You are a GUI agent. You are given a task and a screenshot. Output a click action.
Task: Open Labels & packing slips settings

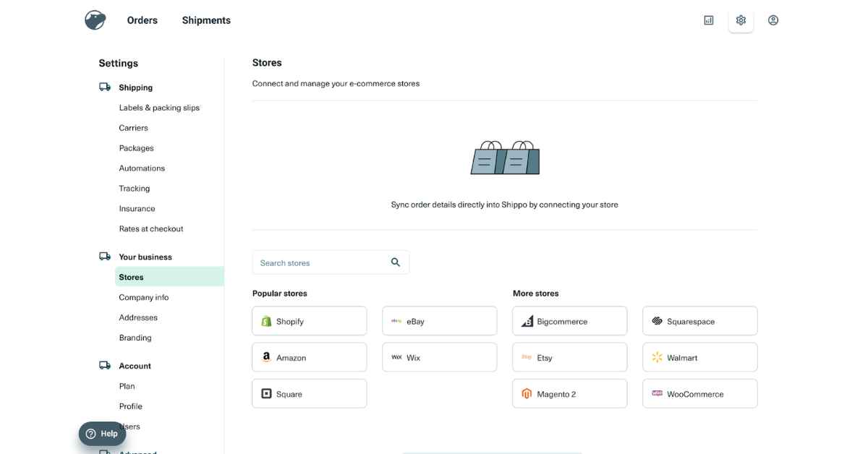(159, 107)
